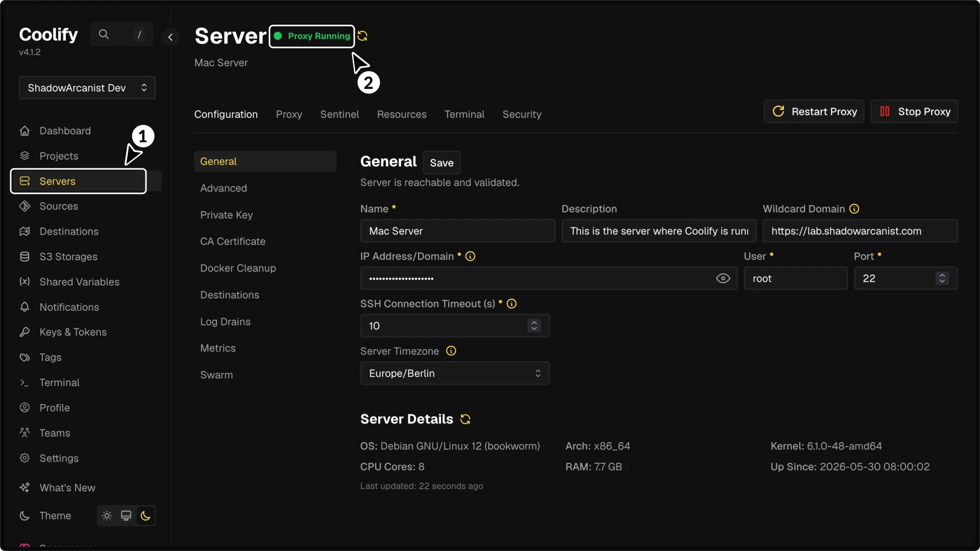Click the Projects layers icon
This screenshot has height=551, width=980.
[x=24, y=156]
